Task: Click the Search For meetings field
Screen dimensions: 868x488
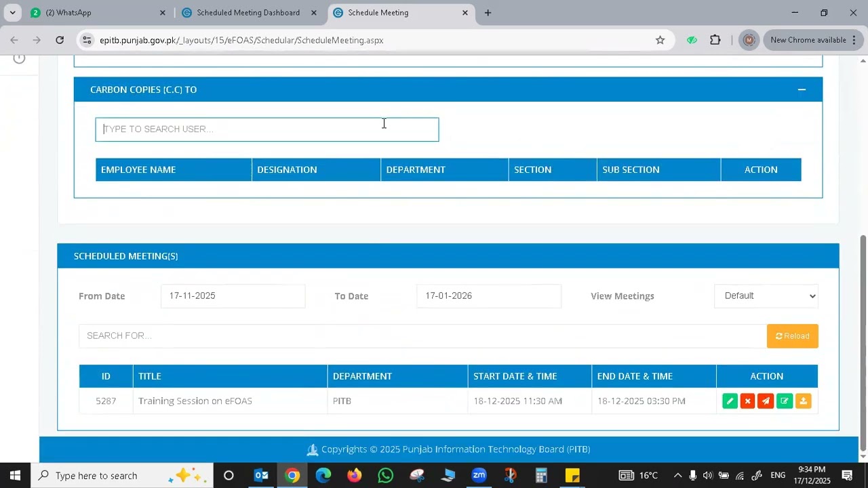Action: [422, 336]
